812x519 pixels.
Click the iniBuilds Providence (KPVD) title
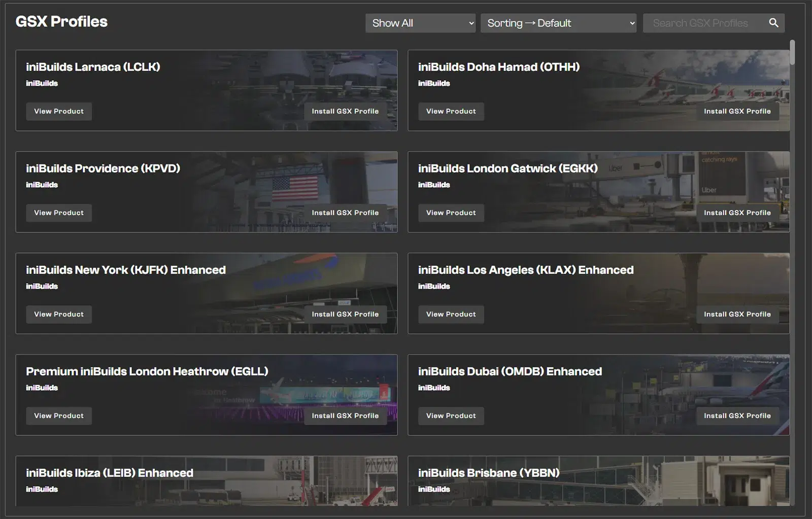click(103, 168)
